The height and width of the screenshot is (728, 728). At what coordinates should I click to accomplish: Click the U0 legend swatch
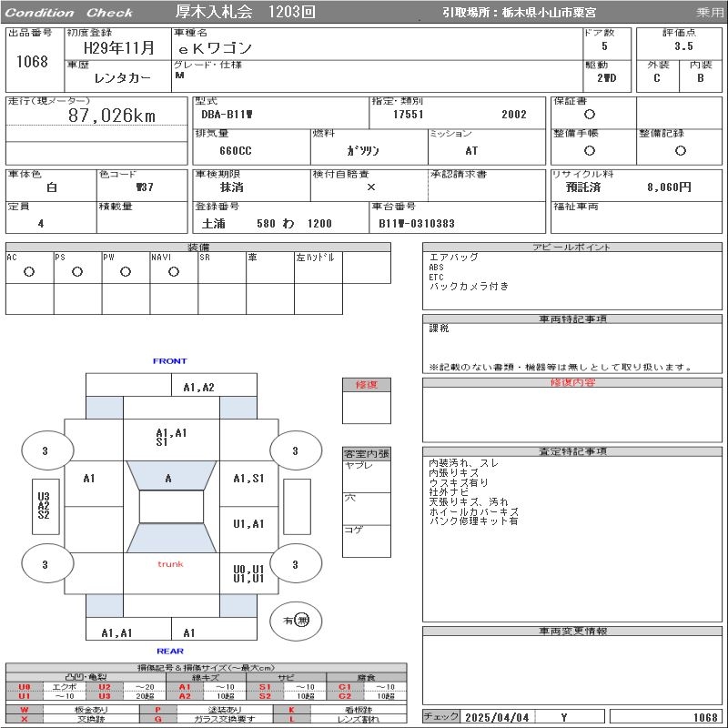(x=25, y=687)
